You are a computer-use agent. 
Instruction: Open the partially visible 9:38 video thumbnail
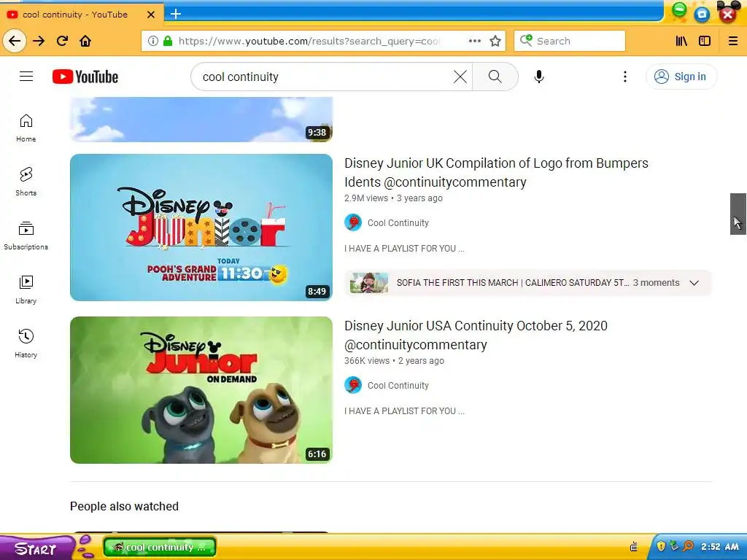tap(201, 120)
